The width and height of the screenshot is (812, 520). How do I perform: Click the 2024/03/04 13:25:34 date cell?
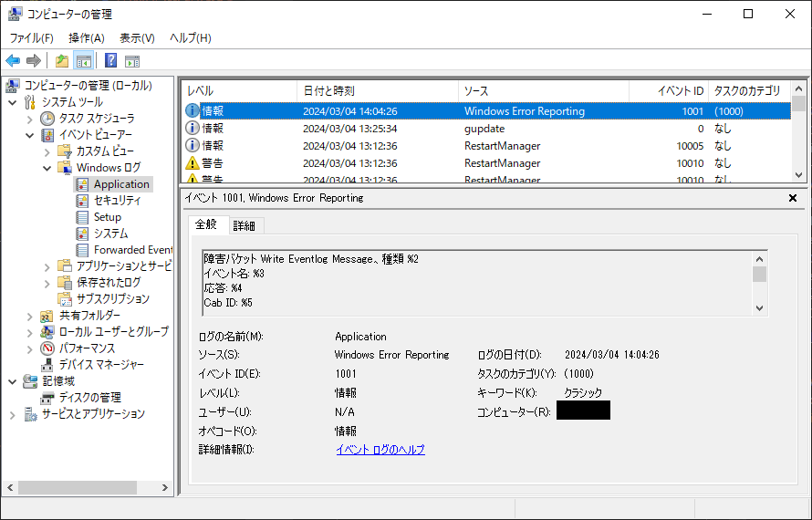(x=350, y=129)
